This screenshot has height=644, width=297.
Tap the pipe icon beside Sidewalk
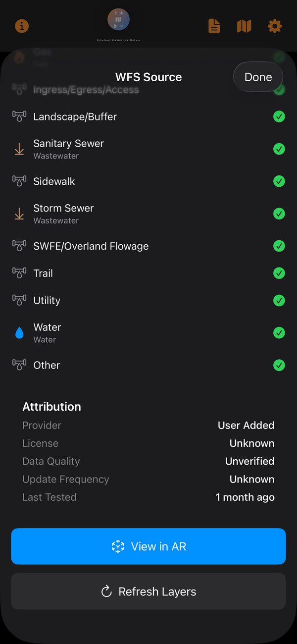19,181
